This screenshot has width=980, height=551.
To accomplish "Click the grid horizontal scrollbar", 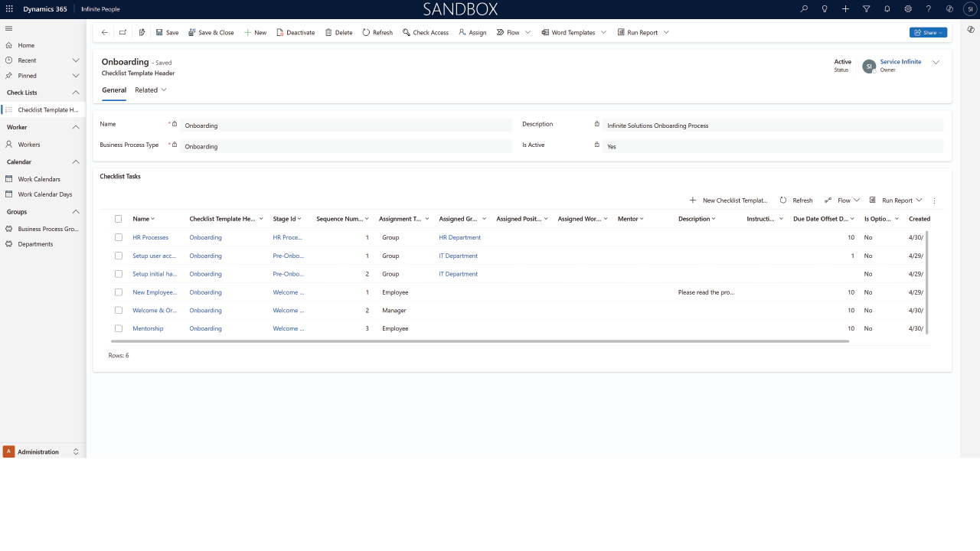I will tap(480, 341).
